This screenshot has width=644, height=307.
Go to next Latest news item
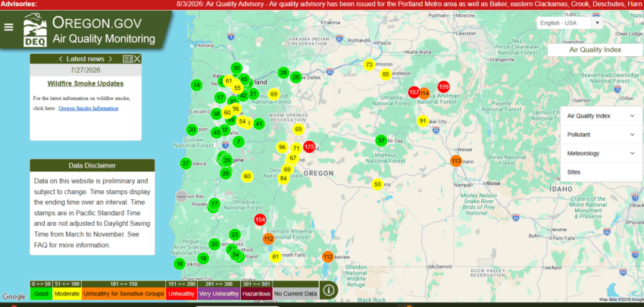111,59
